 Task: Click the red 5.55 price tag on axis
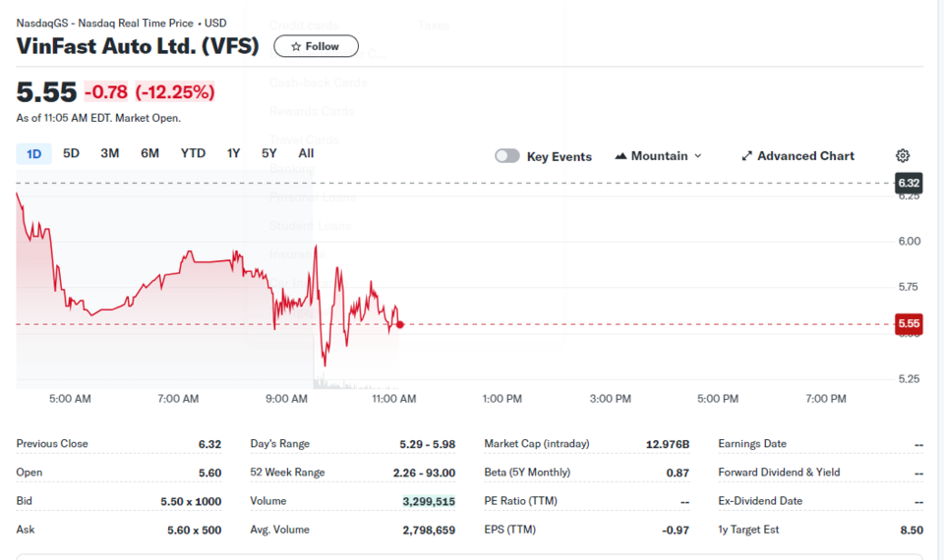[909, 323]
